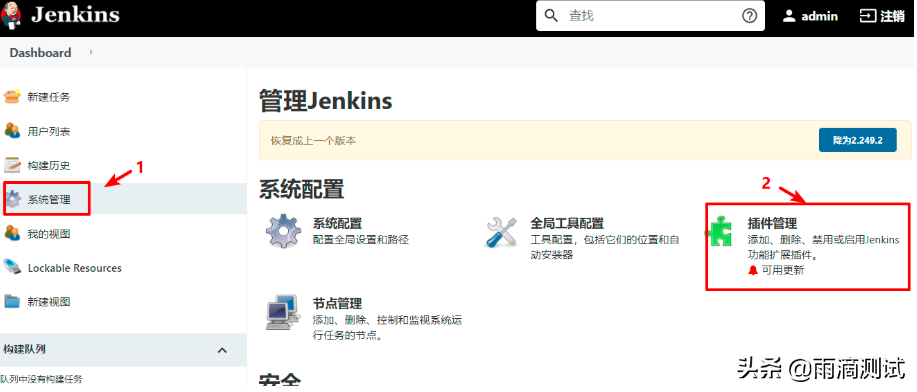Click the 节点管理 computer monitor icon
This screenshot has height=392, width=917.
tap(284, 312)
